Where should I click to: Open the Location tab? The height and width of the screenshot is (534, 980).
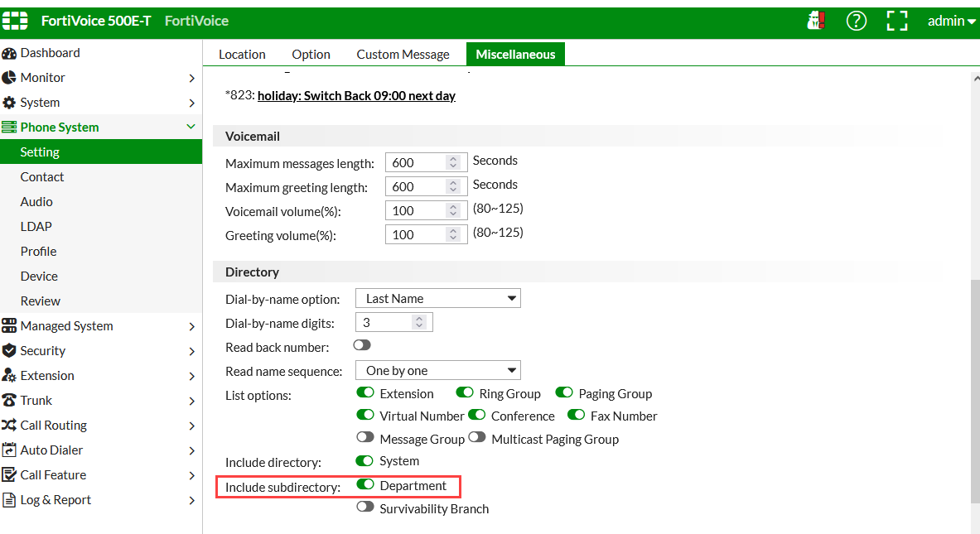tap(241, 53)
